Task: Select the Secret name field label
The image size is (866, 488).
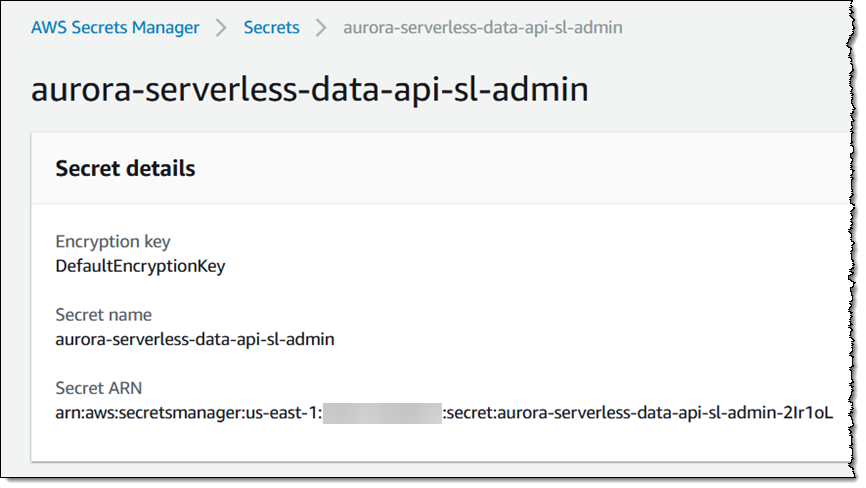Action: click(103, 315)
